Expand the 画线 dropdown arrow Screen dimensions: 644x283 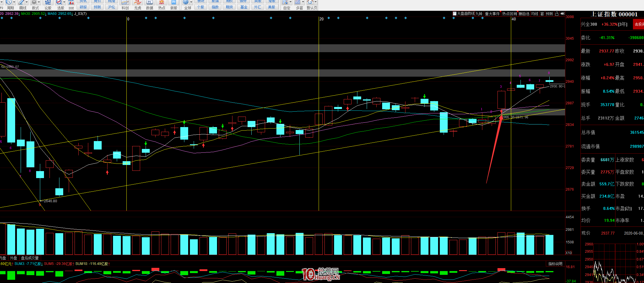[x=27, y=2]
